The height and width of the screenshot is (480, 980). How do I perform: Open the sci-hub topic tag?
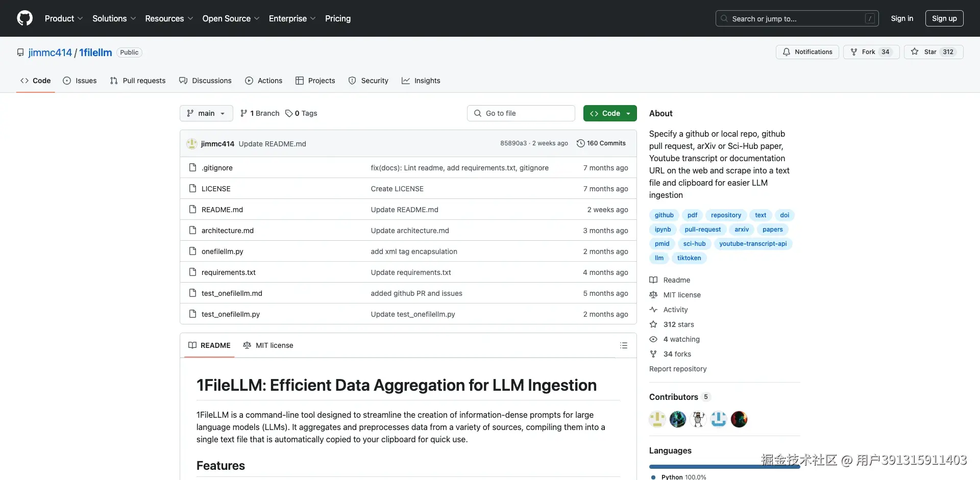tap(694, 244)
